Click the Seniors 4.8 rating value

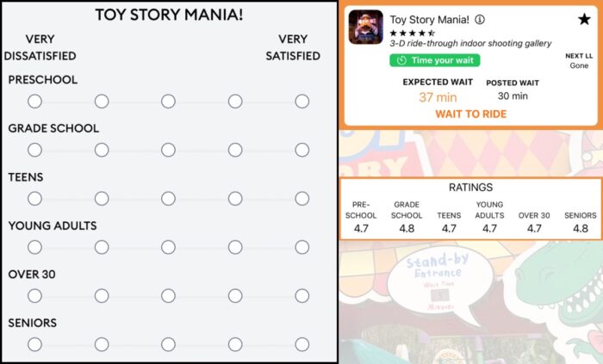pos(580,229)
